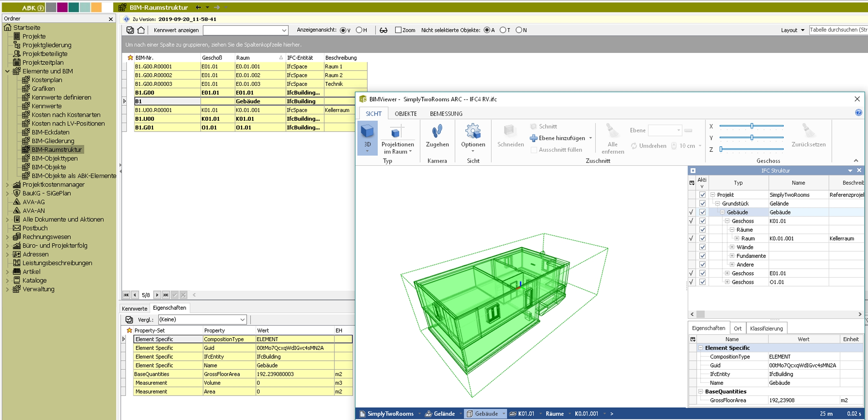The width and height of the screenshot is (868, 420).
Task: Click the home icon in BIM-Raumstruktur toolbar
Action: [x=141, y=30]
